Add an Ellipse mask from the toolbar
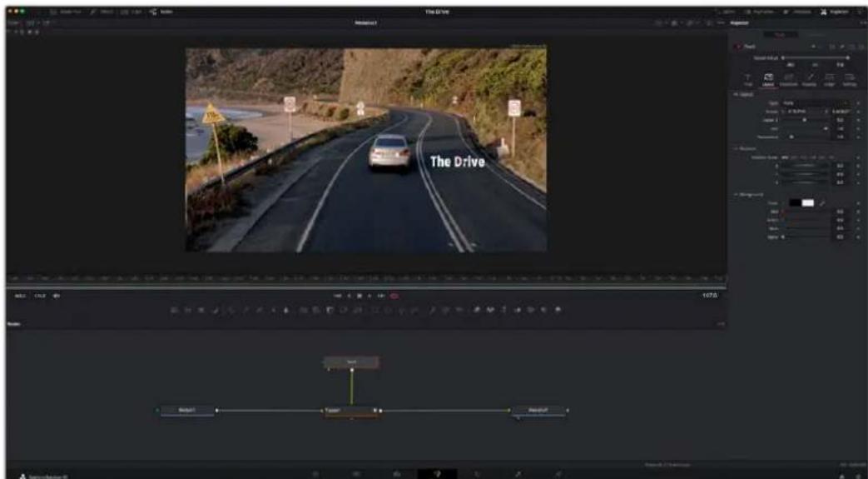 (388, 311)
